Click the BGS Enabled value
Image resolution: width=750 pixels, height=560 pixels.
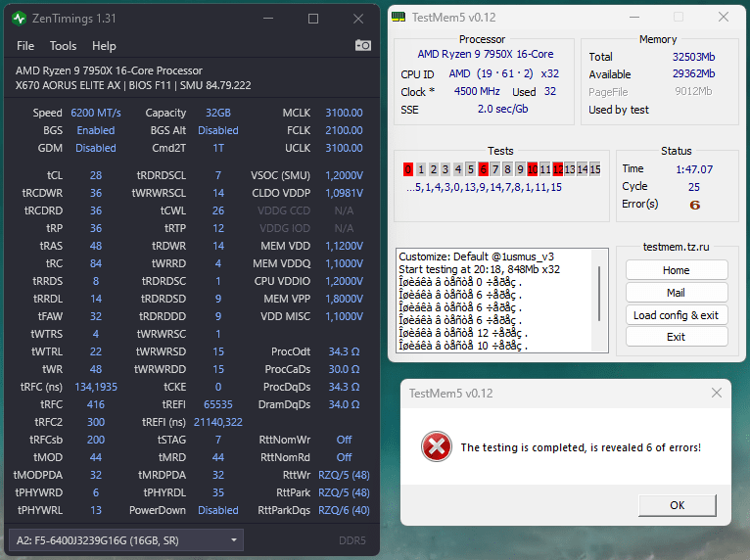pyautogui.click(x=96, y=130)
